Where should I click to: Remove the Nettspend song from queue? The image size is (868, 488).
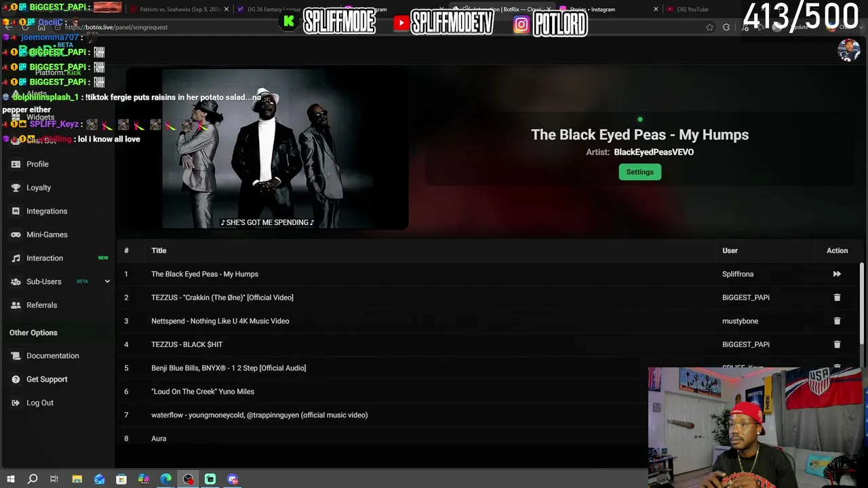click(x=837, y=321)
